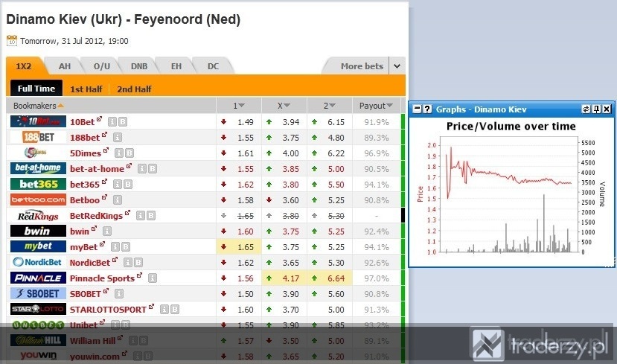The image size is (617, 364).
Task: Open the help icon in Graphs window
Action: [427, 109]
